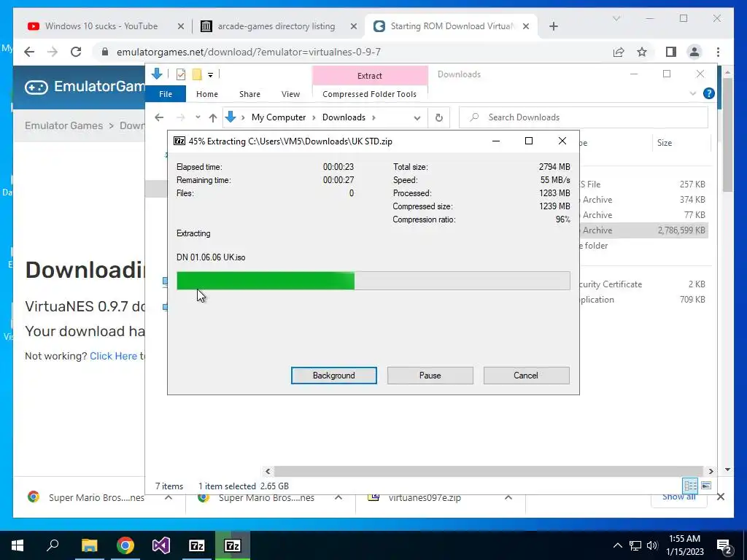This screenshot has width=747, height=560.
Task: Open Share ribbon tab
Action: pos(249,94)
